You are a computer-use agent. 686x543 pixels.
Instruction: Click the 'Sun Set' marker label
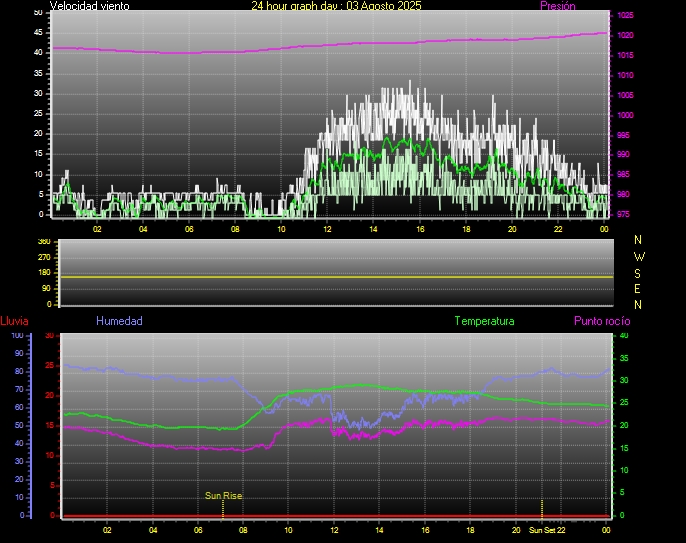542,530
